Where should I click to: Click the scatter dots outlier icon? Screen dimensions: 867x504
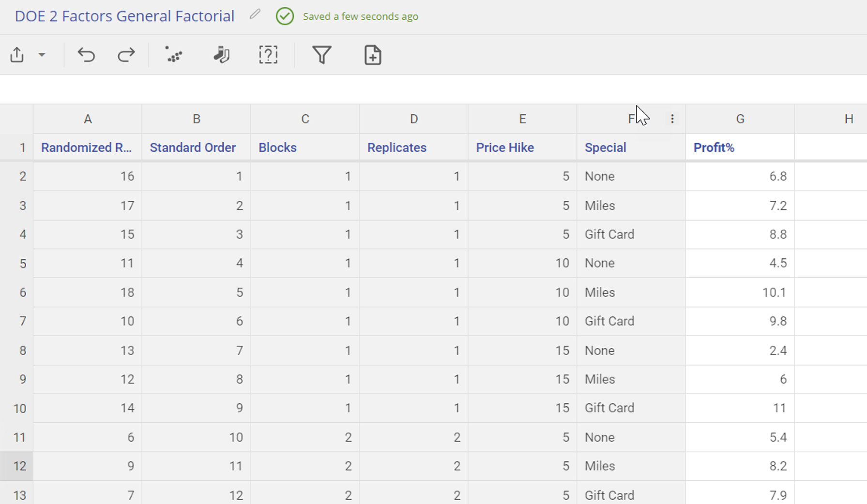point(173,55)
